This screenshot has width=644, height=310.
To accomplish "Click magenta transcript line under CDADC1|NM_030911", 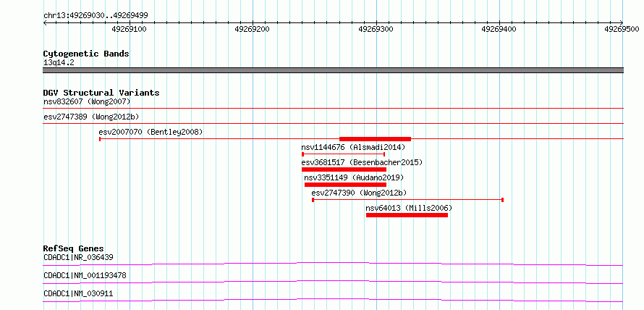I will click(333, 300).
